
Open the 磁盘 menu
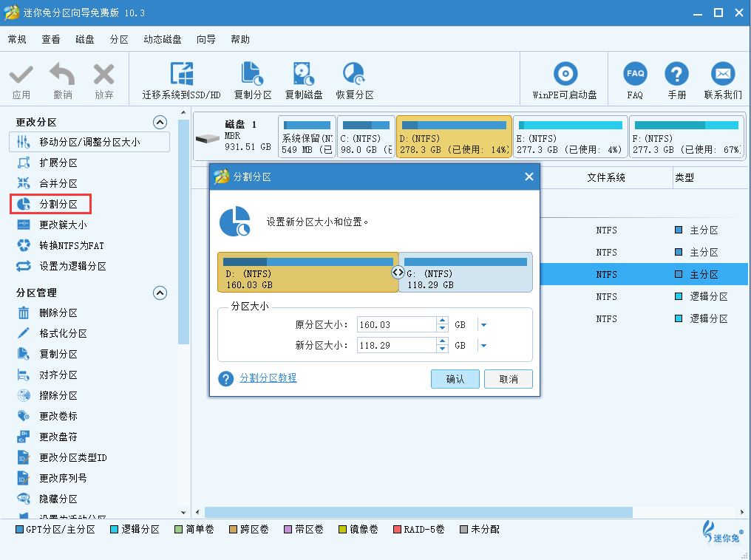(x=85, y=39)
